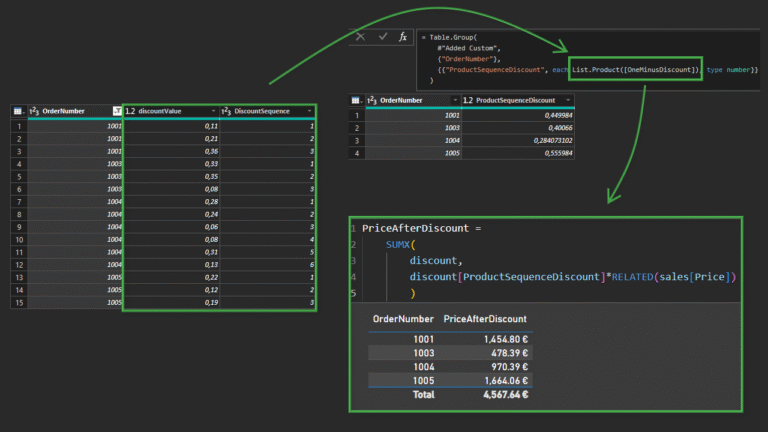Click the active filter icon on OrderNumber column
The height and width of the screenshot is (432, 768).
pyautogui.click(x=115, y=110)
